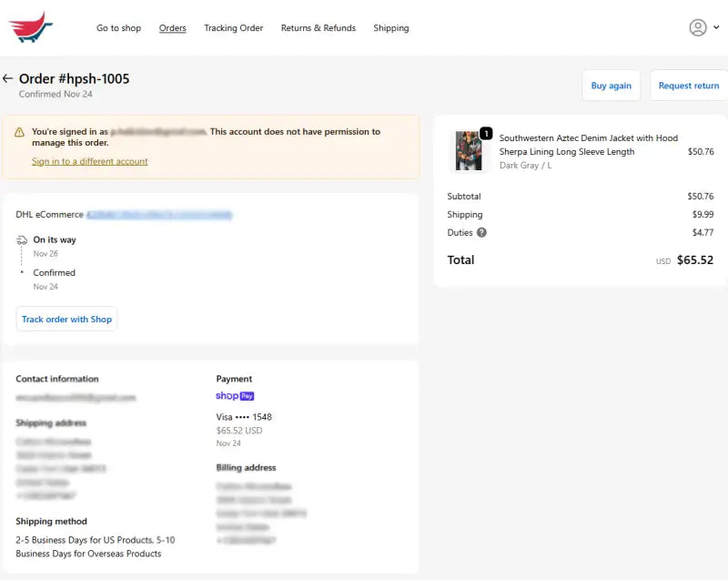This screenshot has height=580, width=728.
Task: Open the Tracking Order menu item
Action: 233,28
